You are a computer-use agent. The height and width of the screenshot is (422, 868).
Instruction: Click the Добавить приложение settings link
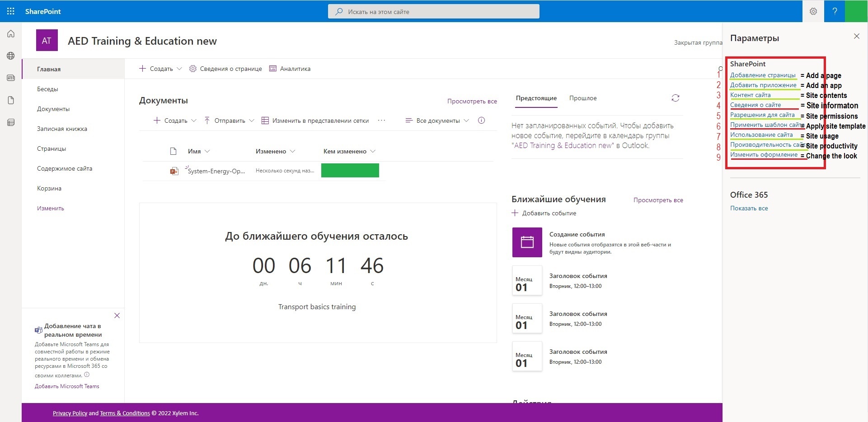763,85
